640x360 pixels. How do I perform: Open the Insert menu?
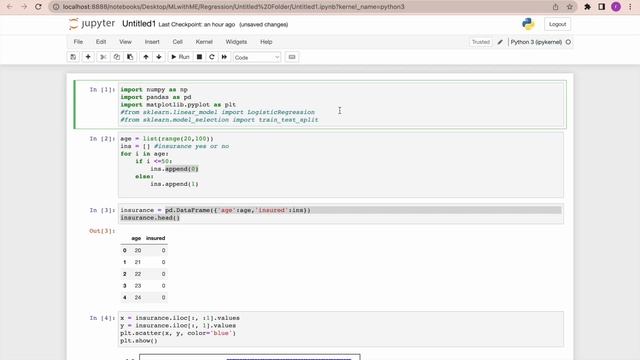152,42
